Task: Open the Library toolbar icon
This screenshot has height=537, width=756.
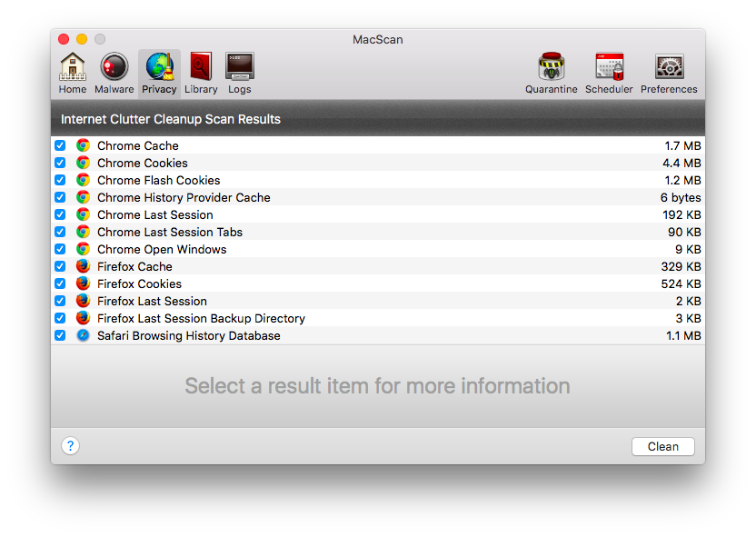Action: tap(201, 74)
